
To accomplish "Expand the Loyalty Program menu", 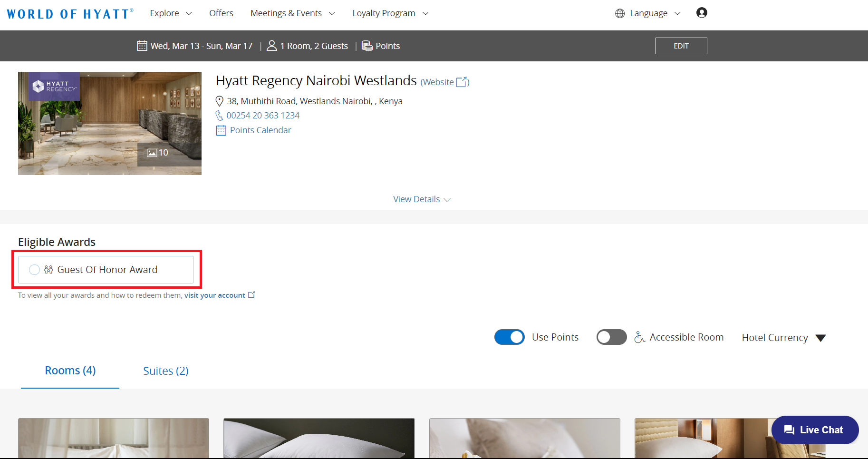I will click(x=391, y=13).
